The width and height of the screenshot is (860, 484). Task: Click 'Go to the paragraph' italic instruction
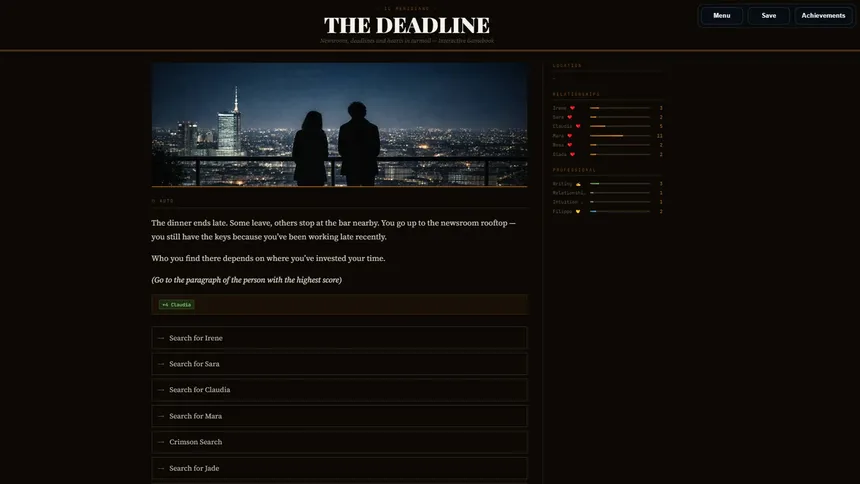coord(246,280)
